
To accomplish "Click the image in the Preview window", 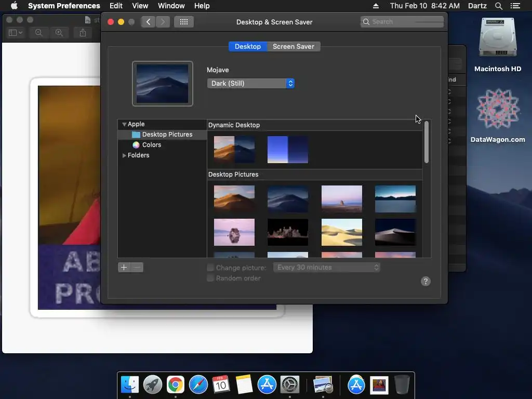I will point(69,197).
